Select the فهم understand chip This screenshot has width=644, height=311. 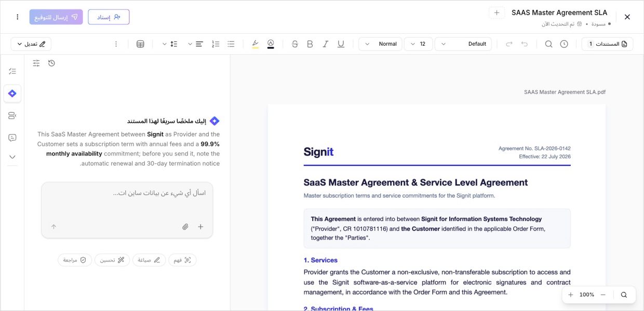pyautogui.click(x=182, y=260)
